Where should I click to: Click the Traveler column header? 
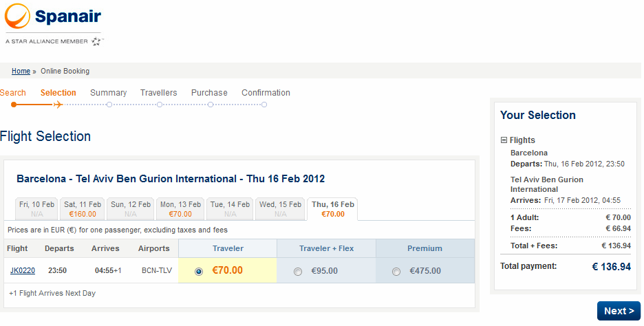(228, 248)
